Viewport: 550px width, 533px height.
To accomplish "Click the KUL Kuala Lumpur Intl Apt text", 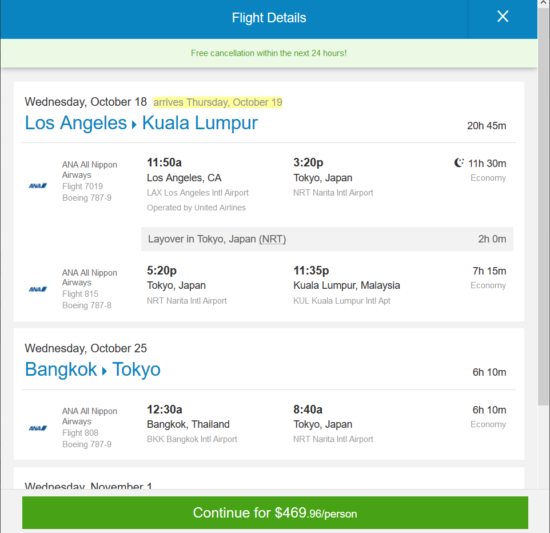I will (x=342, y=301).
